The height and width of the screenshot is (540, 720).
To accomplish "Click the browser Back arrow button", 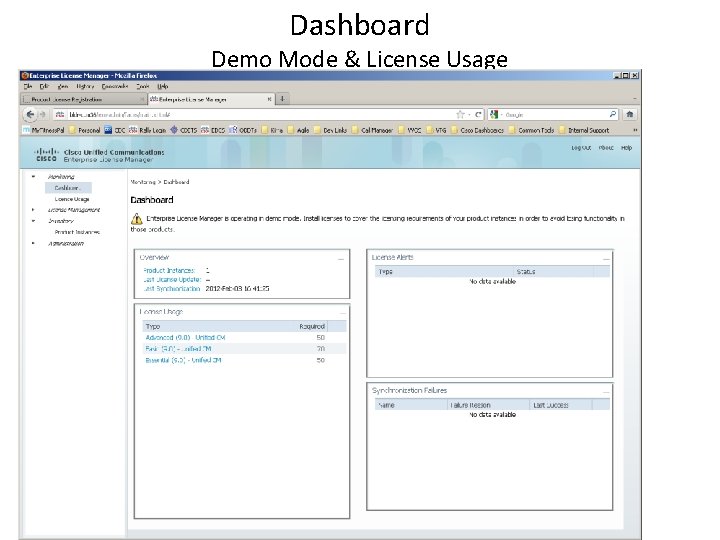I will [30, 114].
